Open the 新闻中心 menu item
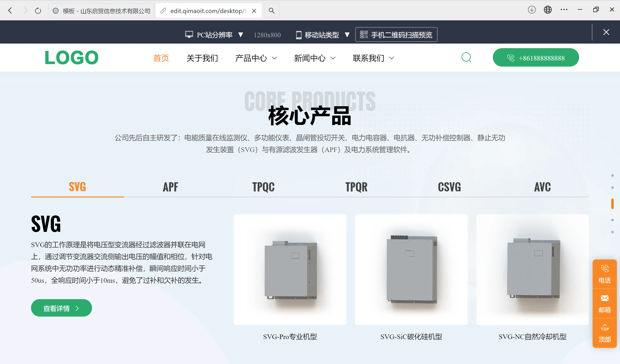Viewport: 620px width, 364px height. (x=310, y=58)
